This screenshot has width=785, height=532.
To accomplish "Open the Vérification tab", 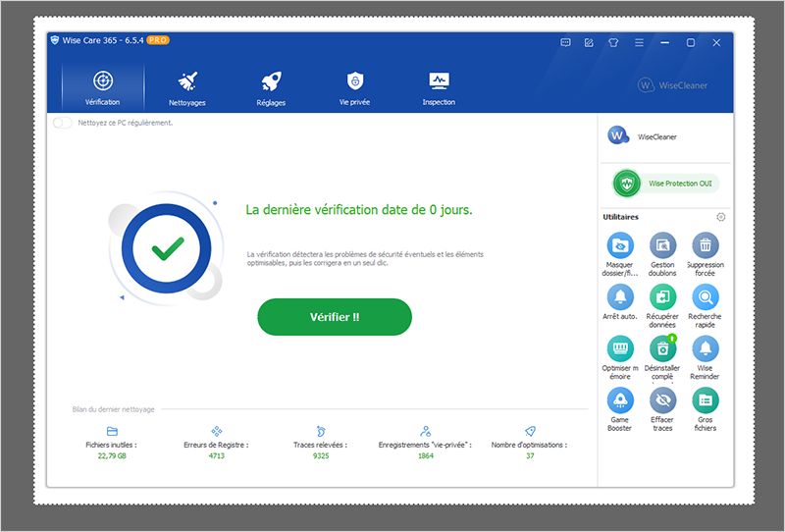I will [103, 87].
